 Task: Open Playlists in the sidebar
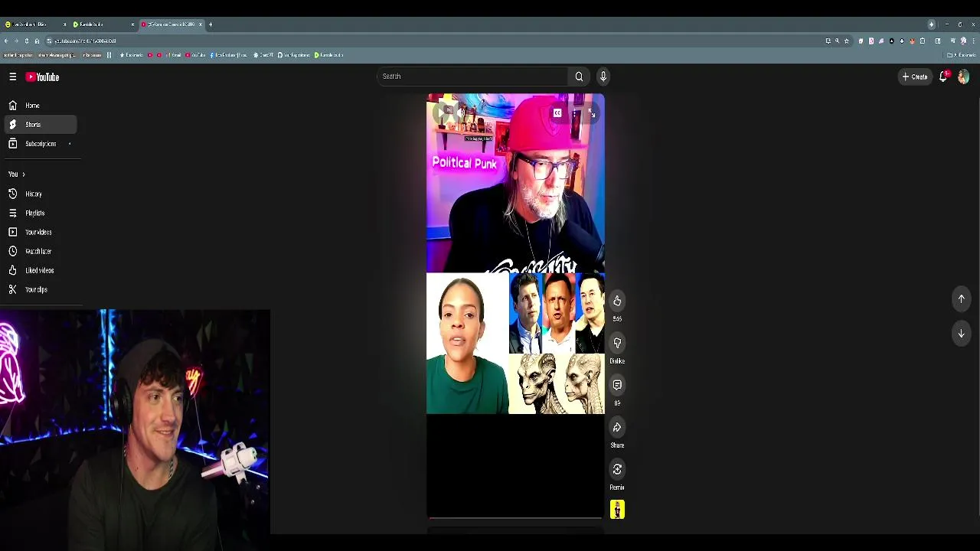[40, 213]
